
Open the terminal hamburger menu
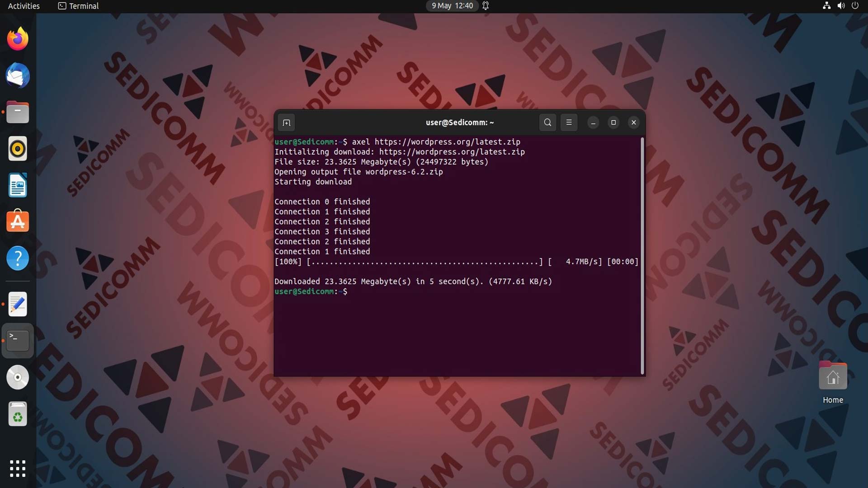(569, 122)
